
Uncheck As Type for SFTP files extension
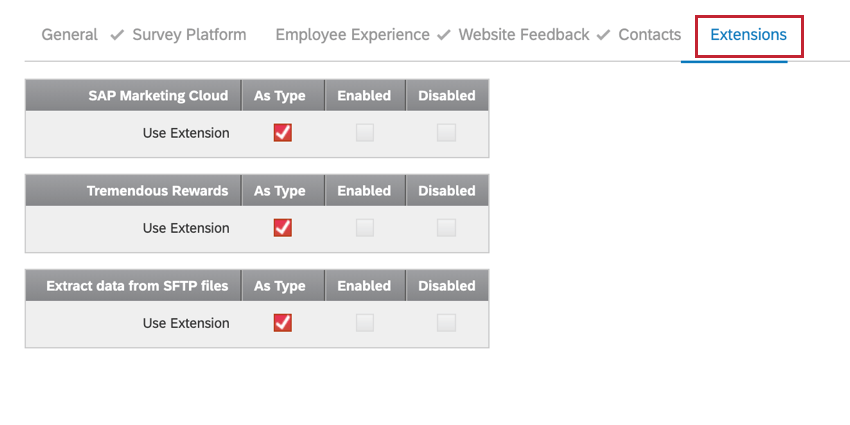282,323
